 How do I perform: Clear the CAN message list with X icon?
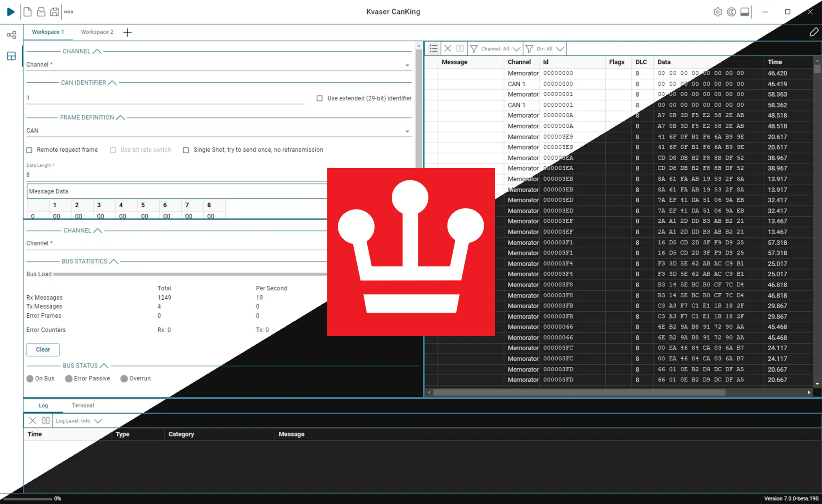(448, 49)
